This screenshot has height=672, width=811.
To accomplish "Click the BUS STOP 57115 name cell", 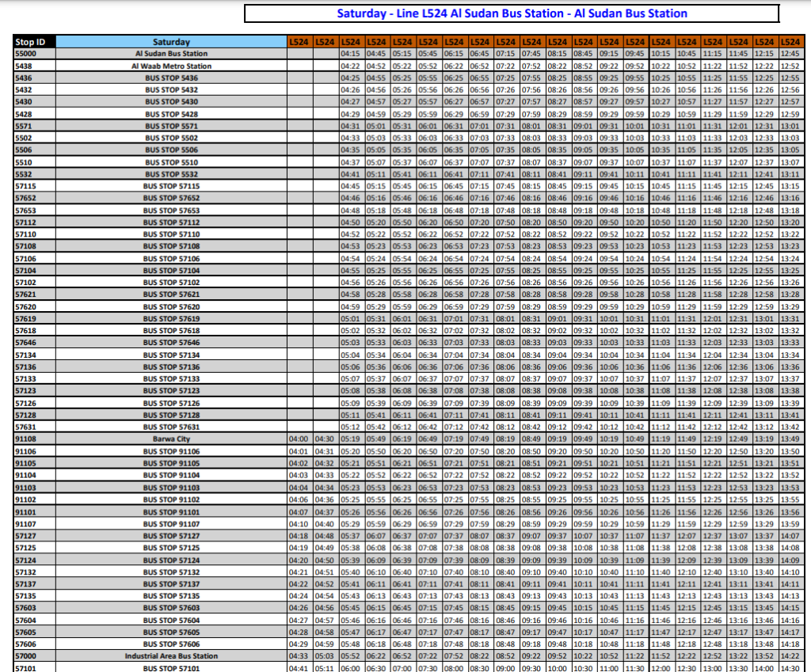I will (171, 186).
